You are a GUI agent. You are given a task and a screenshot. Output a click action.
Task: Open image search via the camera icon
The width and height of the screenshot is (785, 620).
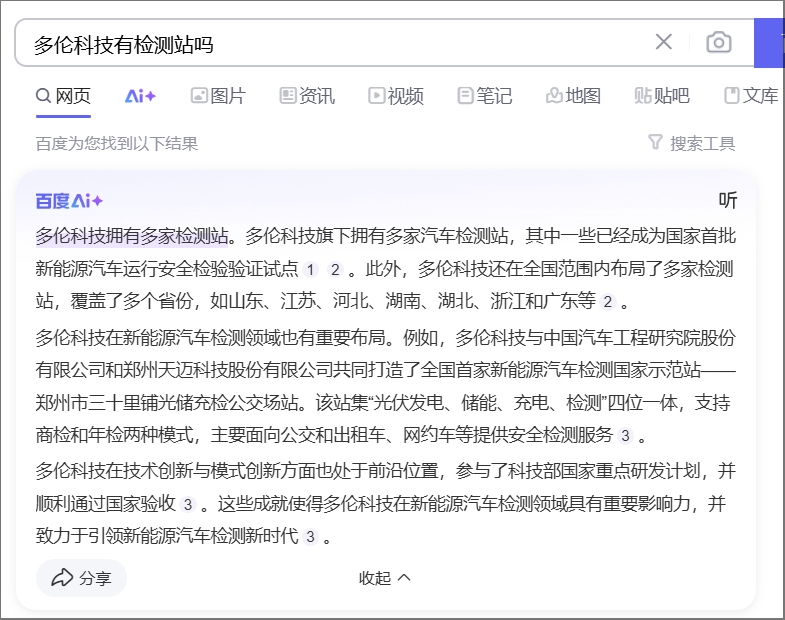[x=718, y=42]
